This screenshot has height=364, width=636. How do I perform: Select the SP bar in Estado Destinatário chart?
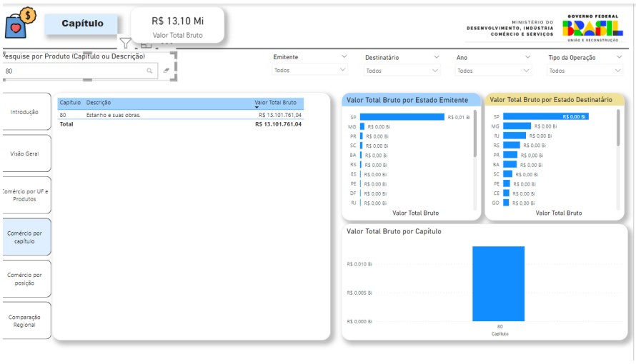(x=545, y=116)
